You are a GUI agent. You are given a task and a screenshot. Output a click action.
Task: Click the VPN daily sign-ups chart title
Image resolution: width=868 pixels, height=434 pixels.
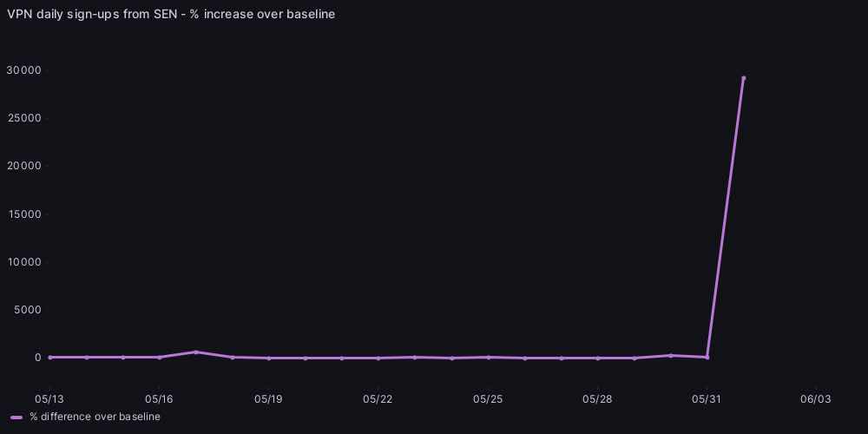point(171,15)
